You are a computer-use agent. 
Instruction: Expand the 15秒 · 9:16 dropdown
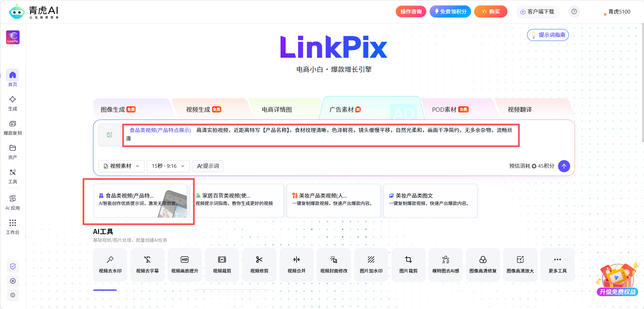tap(168, 166)
